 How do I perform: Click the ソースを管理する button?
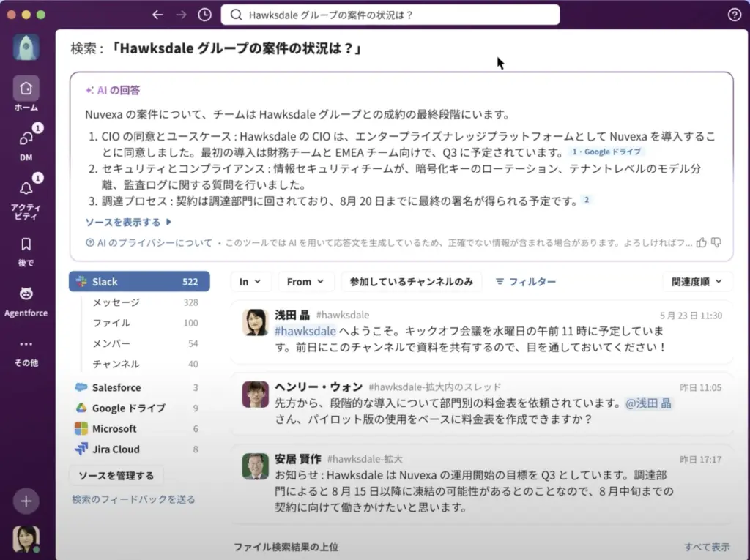(116, 476)
